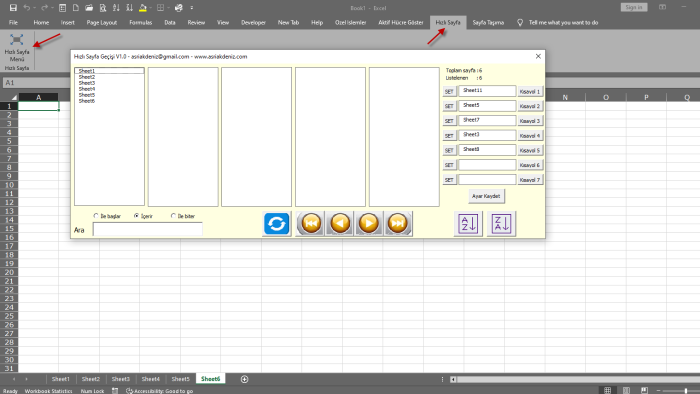Click the Kısayol 4 button
Screen dimensions: 700x394
click(x=530, y=136)
